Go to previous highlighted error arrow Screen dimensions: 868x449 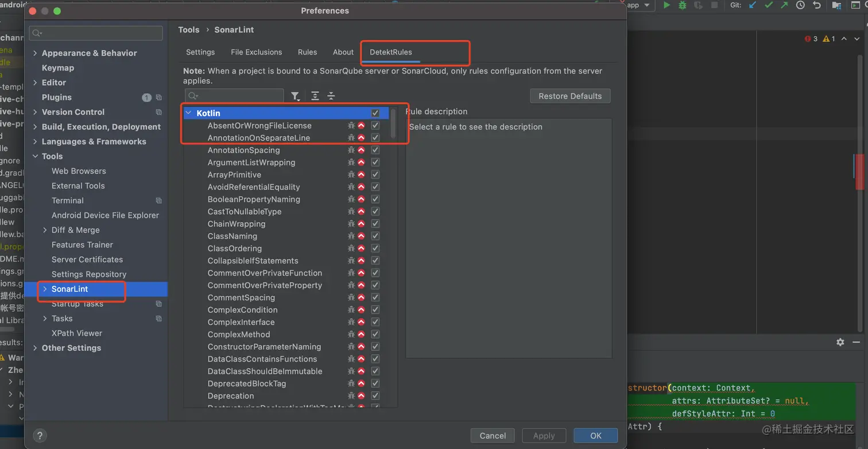click(x=844, y=39)
